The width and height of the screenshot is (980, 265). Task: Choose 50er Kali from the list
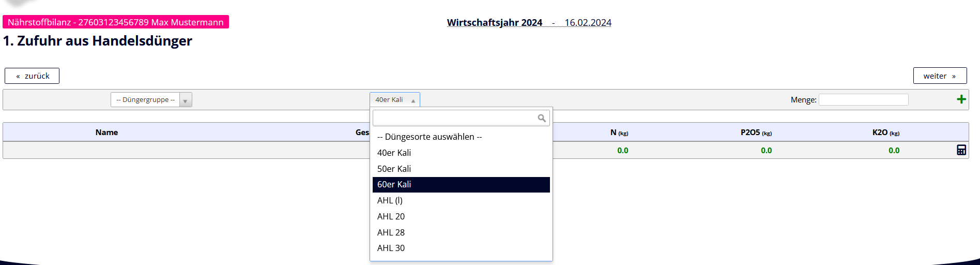[461, 169]
